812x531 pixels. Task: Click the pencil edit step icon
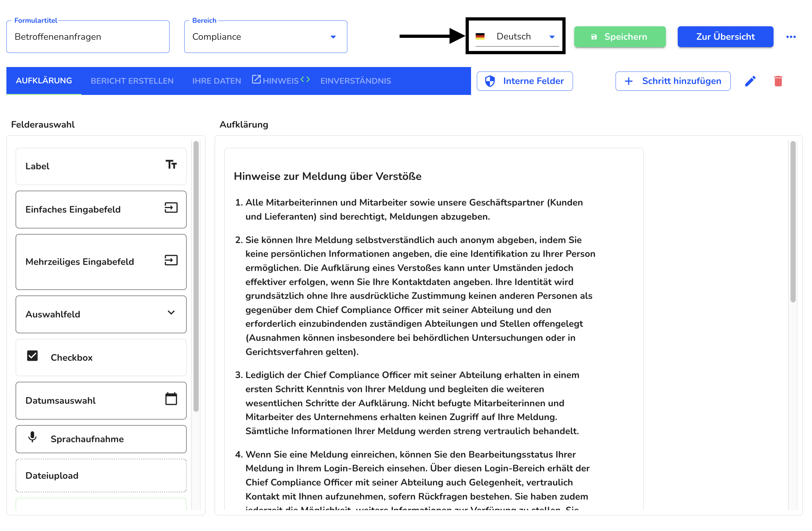(x=750, y=81)
